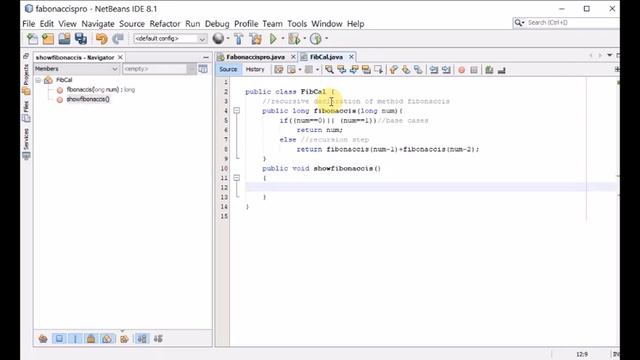
Task: Click the Previous Bookmark icon
Action: [393, 70]
